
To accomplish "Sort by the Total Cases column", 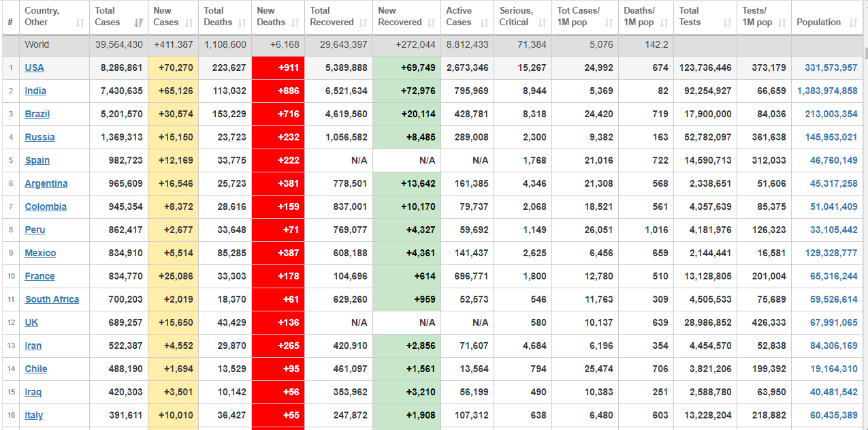I will pos(119,16).
